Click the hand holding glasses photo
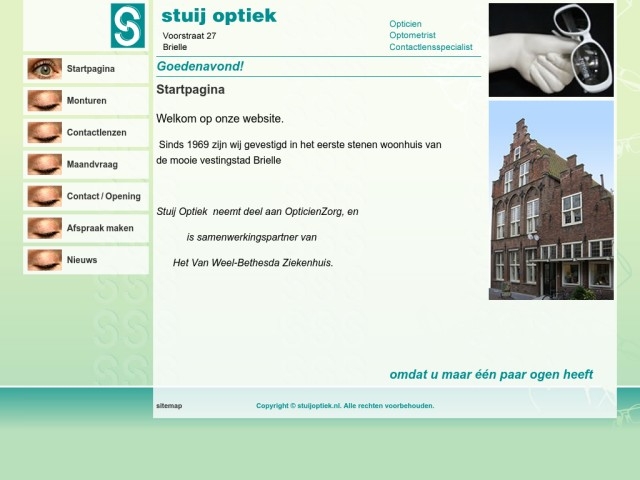This screenshot has height=480, width=640. [550, 49]
